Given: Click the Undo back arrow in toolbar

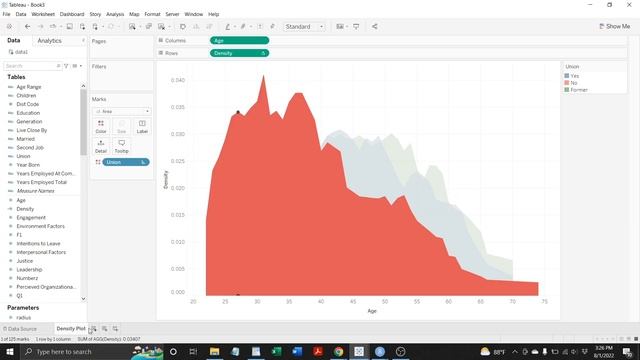Looking at the screenshot, I should 27,27.
